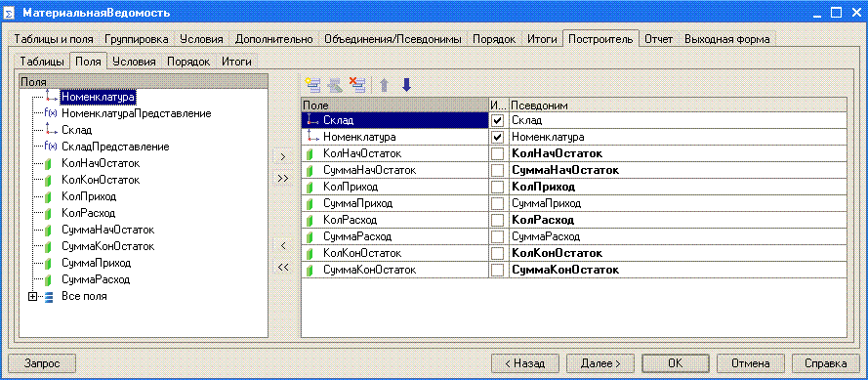
Task: Click the Запрос button
Action: (42, 363)
